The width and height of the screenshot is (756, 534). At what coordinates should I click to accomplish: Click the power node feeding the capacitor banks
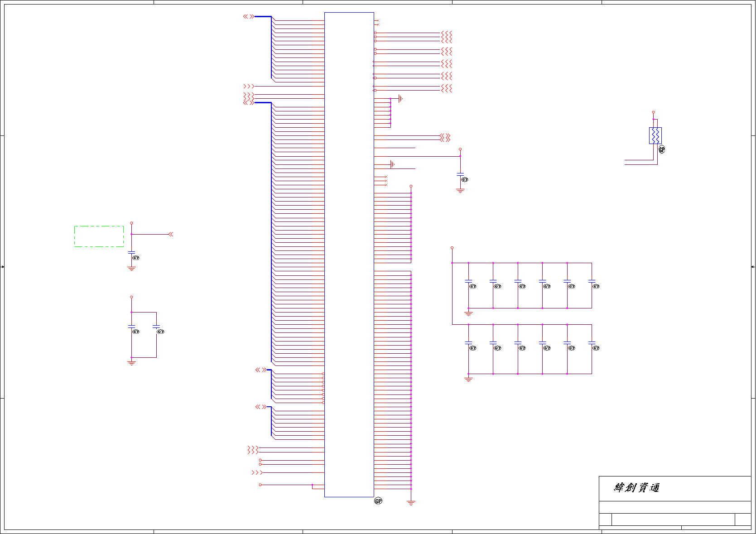pos(452,248)
